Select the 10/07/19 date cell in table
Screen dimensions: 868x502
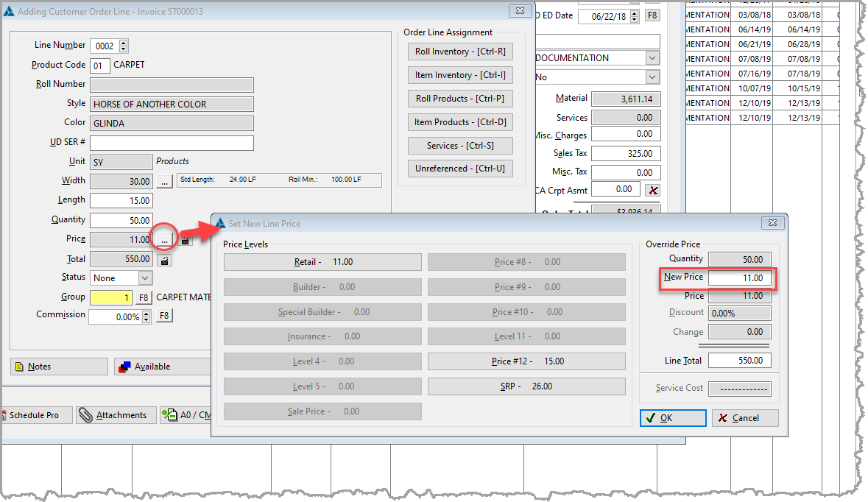point(754,88)
